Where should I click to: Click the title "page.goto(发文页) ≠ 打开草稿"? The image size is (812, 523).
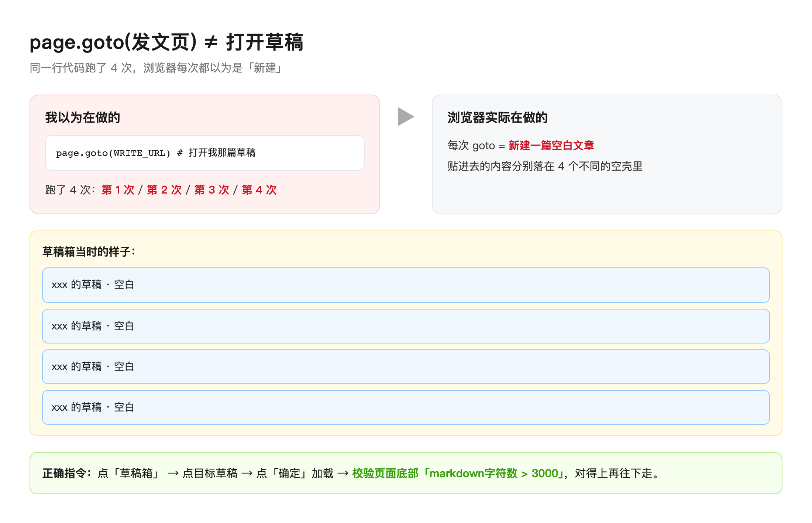tap(166, 42)
